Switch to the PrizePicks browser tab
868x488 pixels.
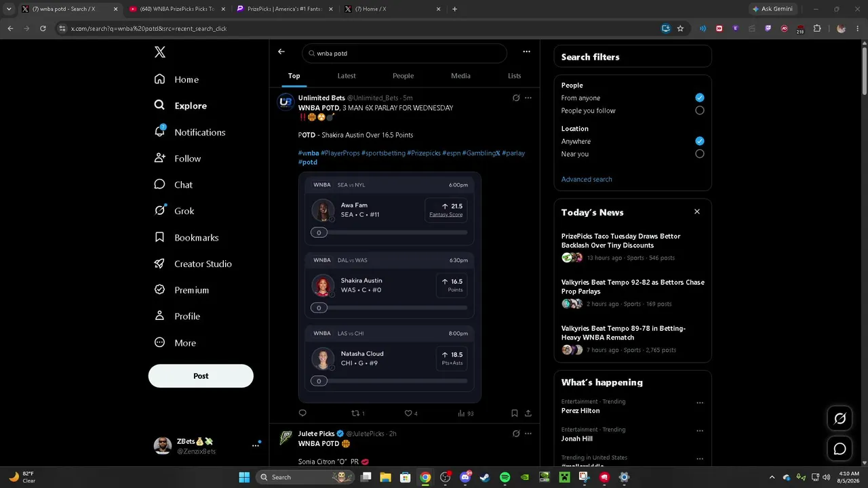pos(283,9)
